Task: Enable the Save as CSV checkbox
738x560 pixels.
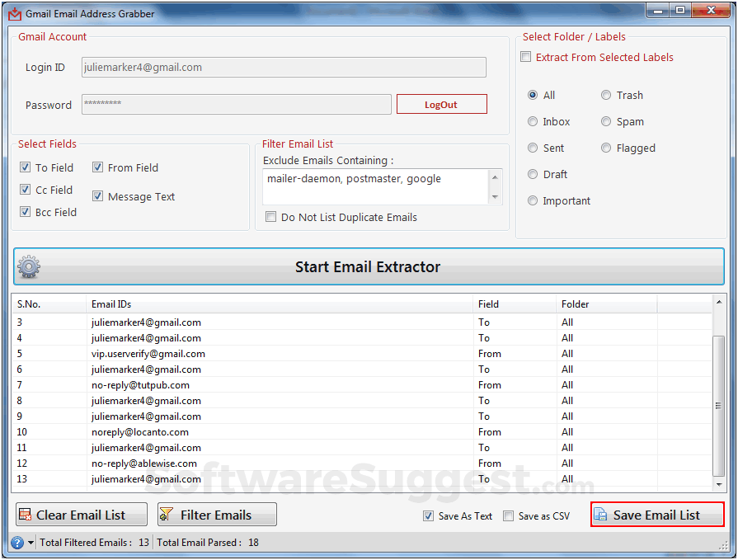Action: coord(508,515)
